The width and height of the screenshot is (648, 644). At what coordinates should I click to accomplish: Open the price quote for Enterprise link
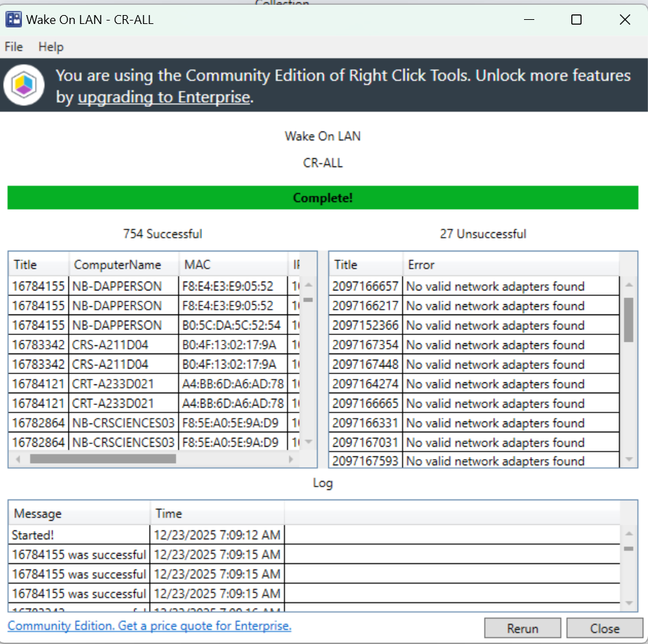pos(149,626)
